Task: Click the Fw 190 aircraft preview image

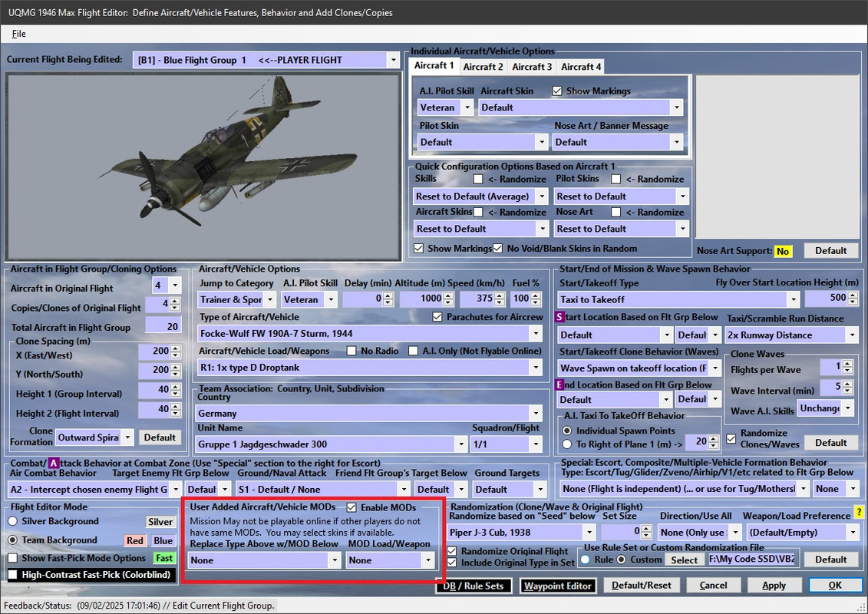Action: (203, 168)
